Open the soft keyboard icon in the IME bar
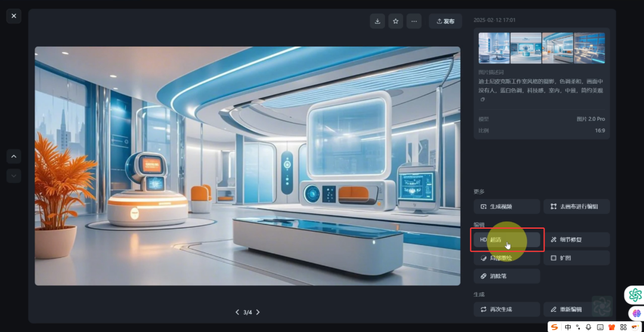Screen dimensions: 644x332 click(600, 327)
